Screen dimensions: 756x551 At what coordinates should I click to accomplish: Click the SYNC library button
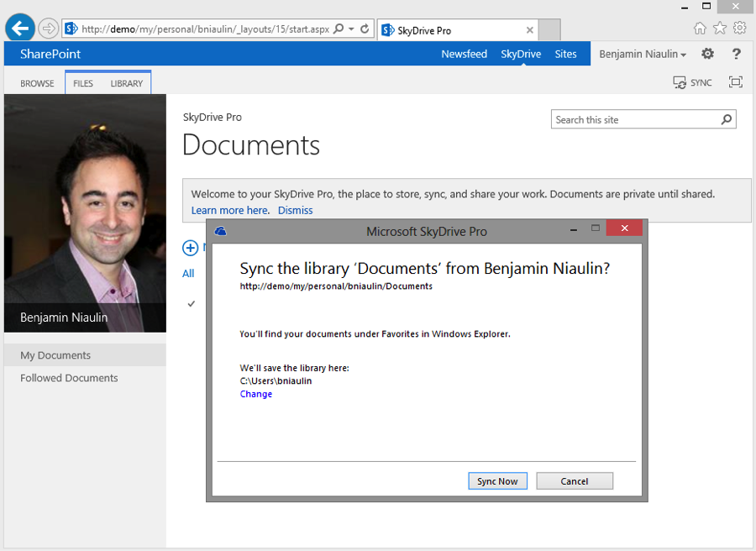692,82
